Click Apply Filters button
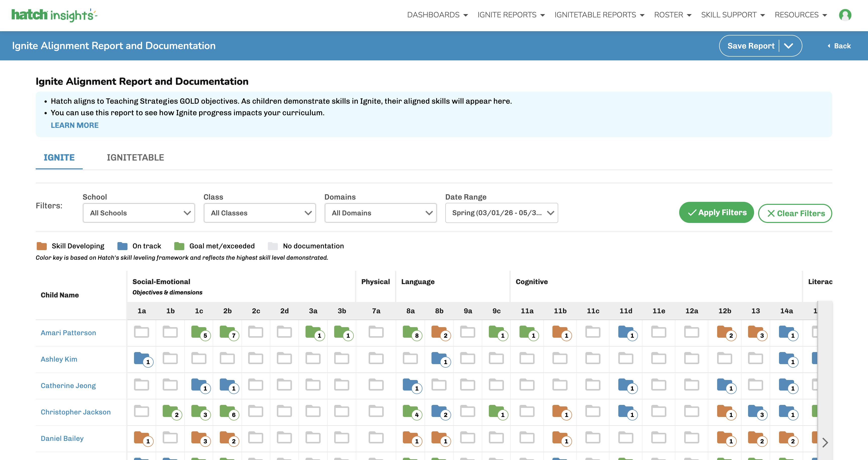 click(x=716, y=212)
